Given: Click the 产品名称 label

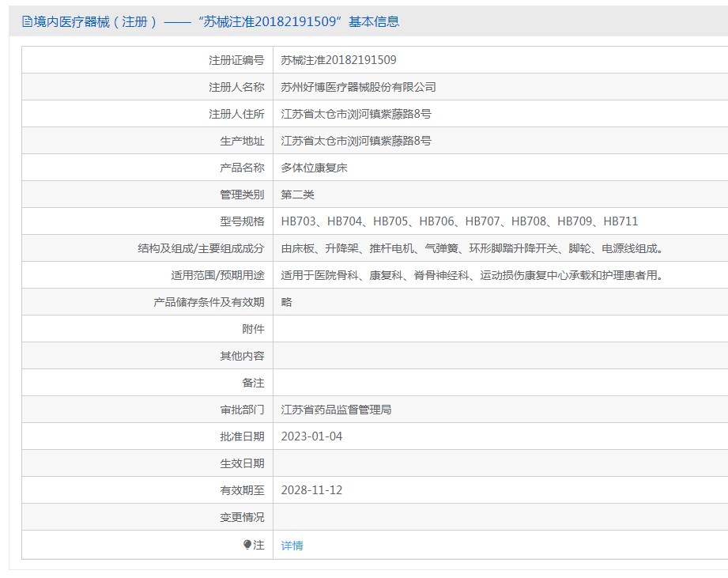Looking at the screenshot, I should click(242, 168).
